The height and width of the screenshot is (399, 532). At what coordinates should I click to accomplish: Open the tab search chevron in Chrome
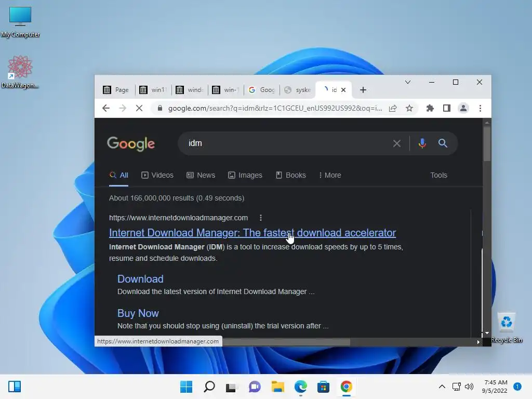(408, 82)
